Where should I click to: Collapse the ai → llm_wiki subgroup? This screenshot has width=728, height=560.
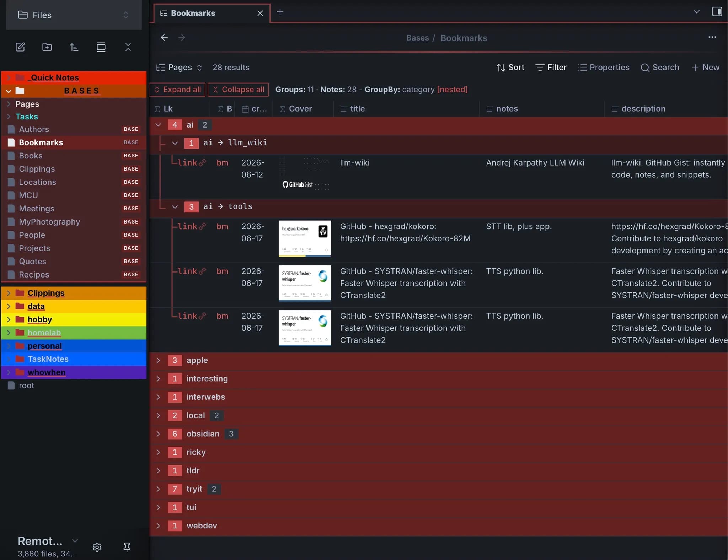pos(175,143)
